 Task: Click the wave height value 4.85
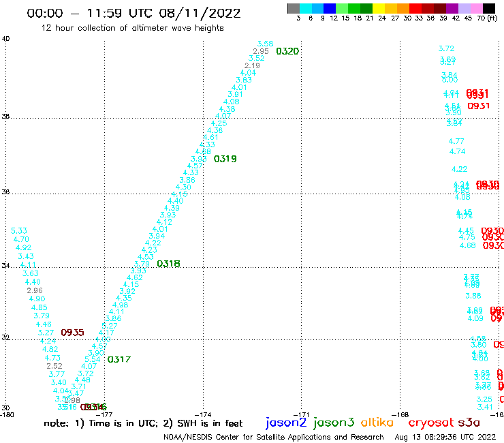tap(40, 307)
